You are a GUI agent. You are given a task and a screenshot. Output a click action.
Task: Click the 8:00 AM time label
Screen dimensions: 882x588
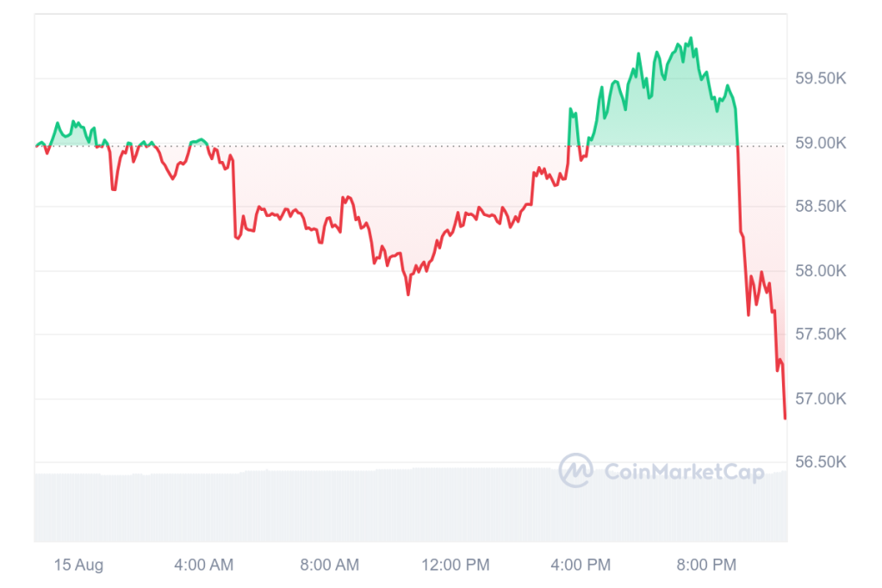click(330, 566)
